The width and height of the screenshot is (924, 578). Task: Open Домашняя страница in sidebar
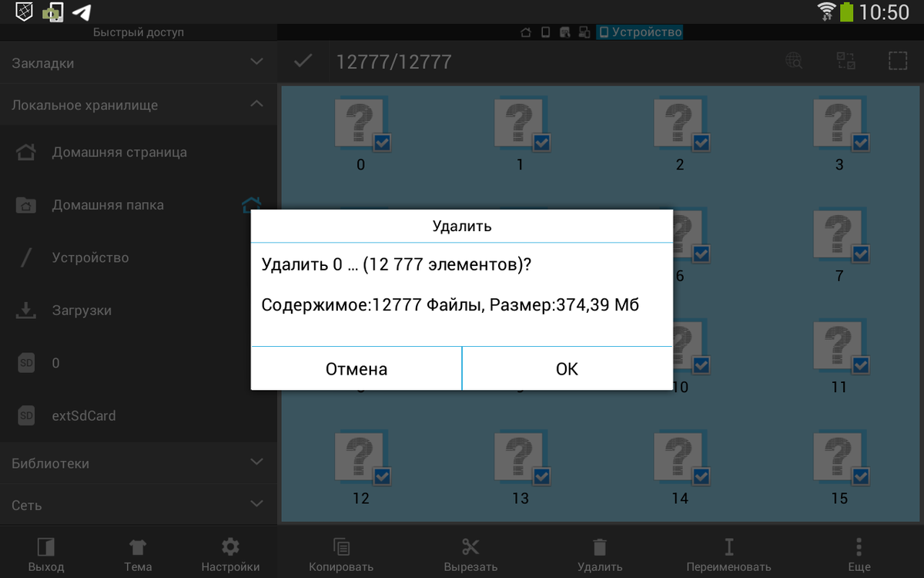pos(139,153)
